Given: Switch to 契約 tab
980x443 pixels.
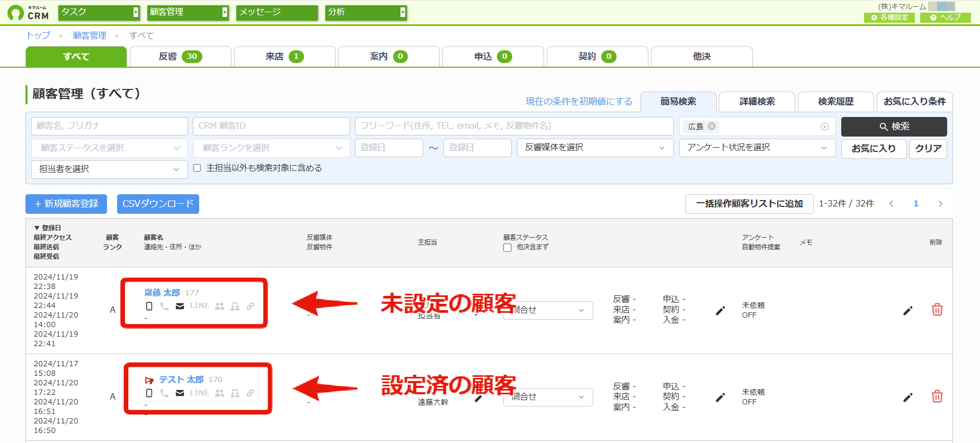Looking at the screenshot, I should tap(598, 57).
